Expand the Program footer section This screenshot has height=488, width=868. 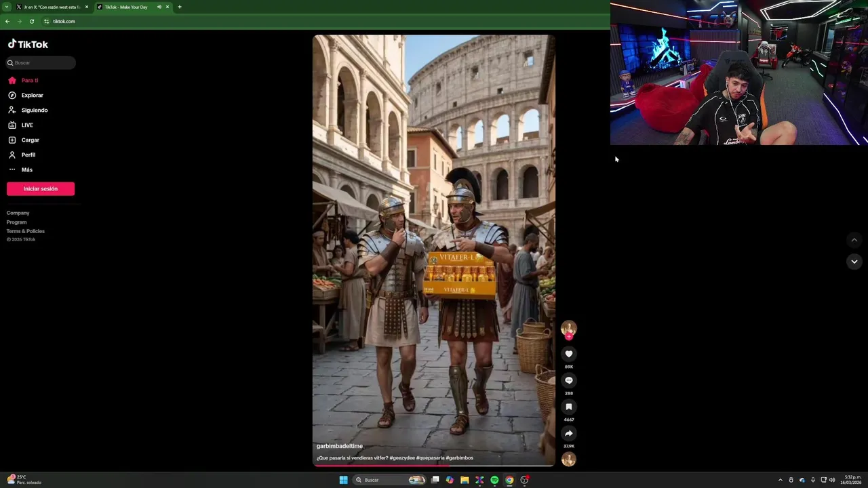(x=17, y=222)
